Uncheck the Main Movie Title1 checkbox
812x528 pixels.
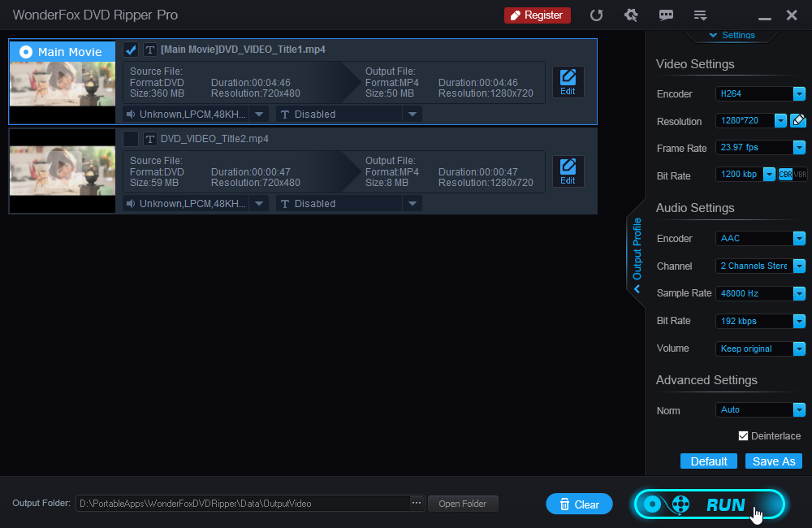tap(131, 50)
